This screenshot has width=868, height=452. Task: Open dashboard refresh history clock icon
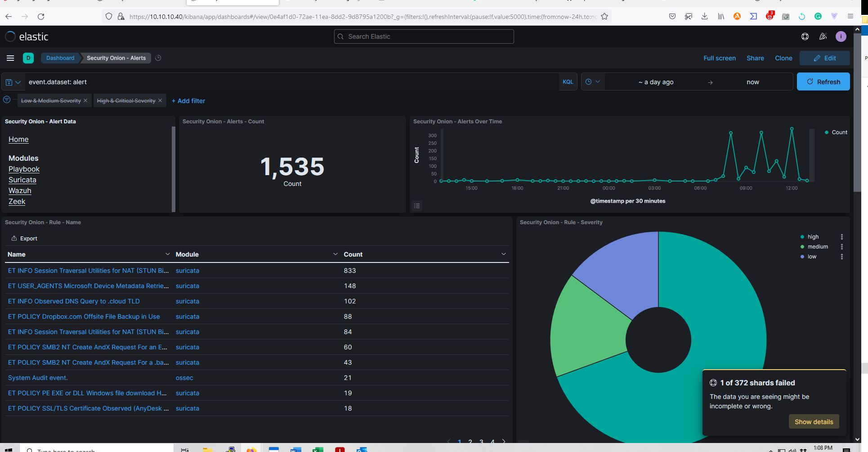click(158, 58)
